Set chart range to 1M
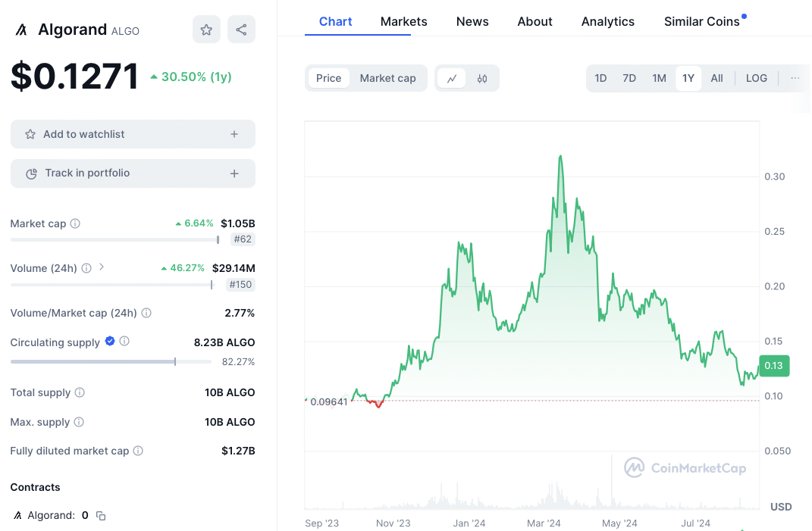 (x=659, y=78)
